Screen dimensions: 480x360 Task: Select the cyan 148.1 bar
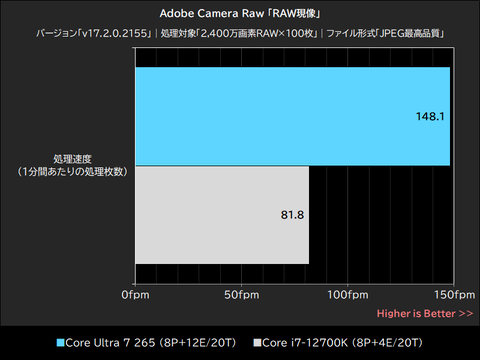point(292,116)
